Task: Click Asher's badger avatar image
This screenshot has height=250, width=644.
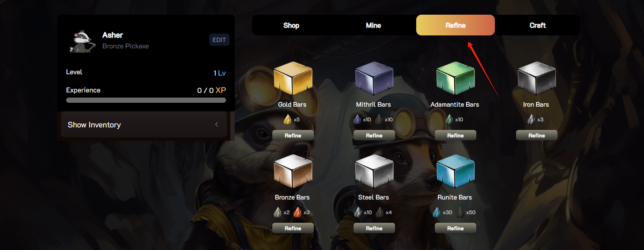Action: click(82, 41)
